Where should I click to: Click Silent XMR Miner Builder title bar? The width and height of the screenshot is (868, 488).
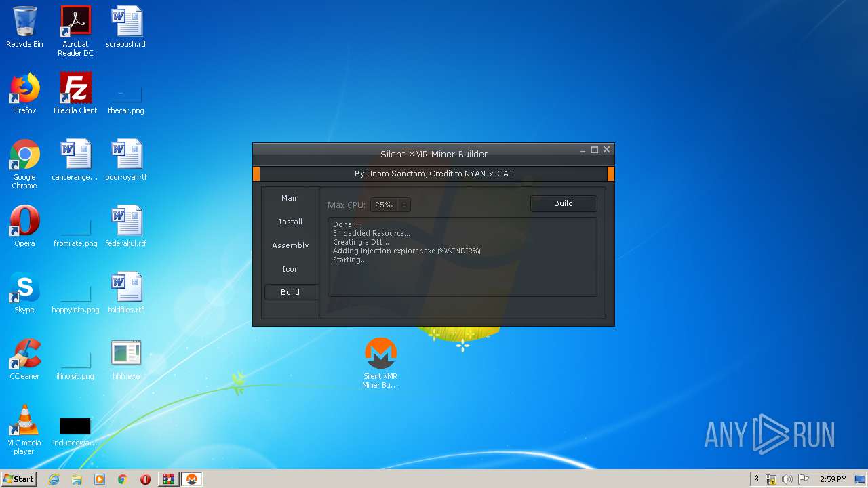pos(434,154)
